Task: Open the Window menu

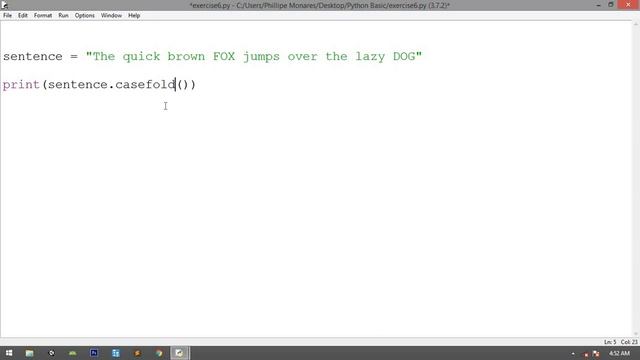Action: coord(111,16)
